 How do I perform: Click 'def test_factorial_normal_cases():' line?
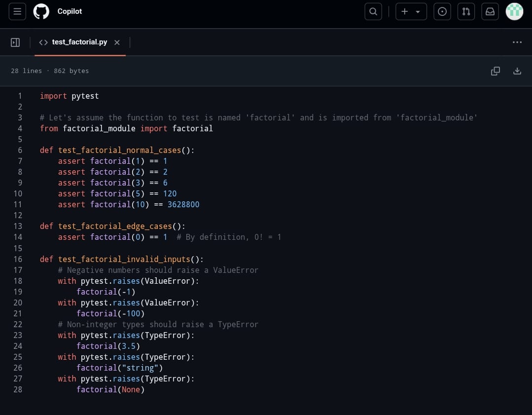[x=117, y=150]
